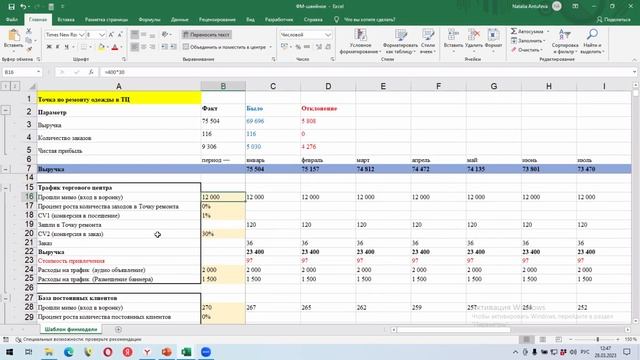Open the font name dropdown (Times New Roman)
This screenshot has height=360, width=640.
(x=81, y=35)
